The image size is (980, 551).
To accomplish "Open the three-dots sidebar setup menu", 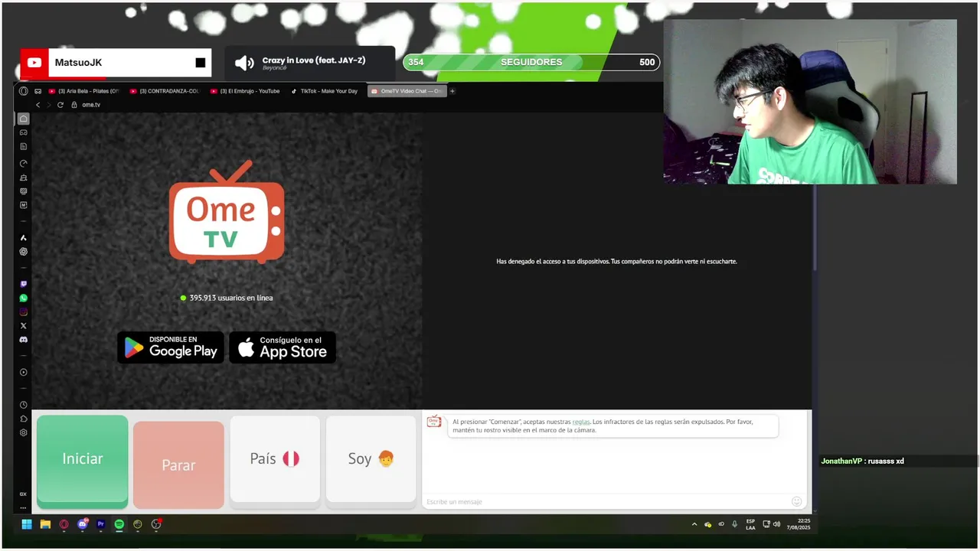I will [24, 507].
